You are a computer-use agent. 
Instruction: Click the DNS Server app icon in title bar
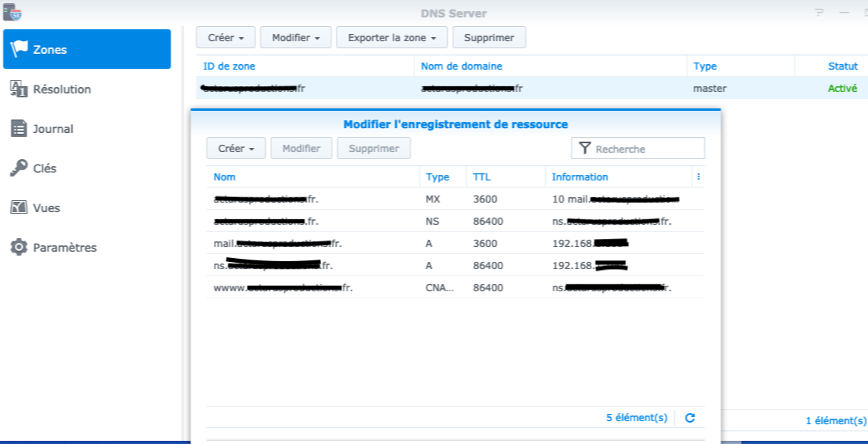coord(12,12)
